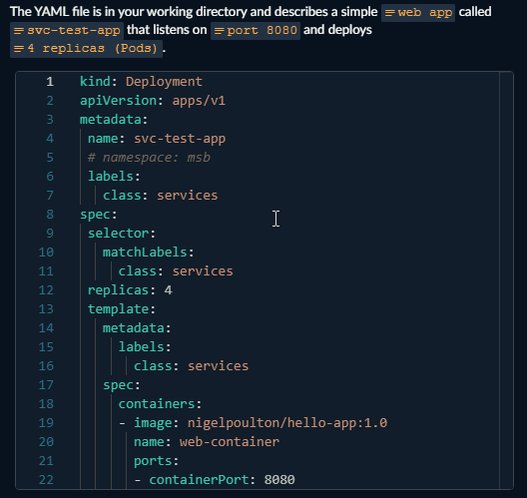527x498 pixels.
Task: Click 'class: services' on line 16
Action: click(191, 366)
